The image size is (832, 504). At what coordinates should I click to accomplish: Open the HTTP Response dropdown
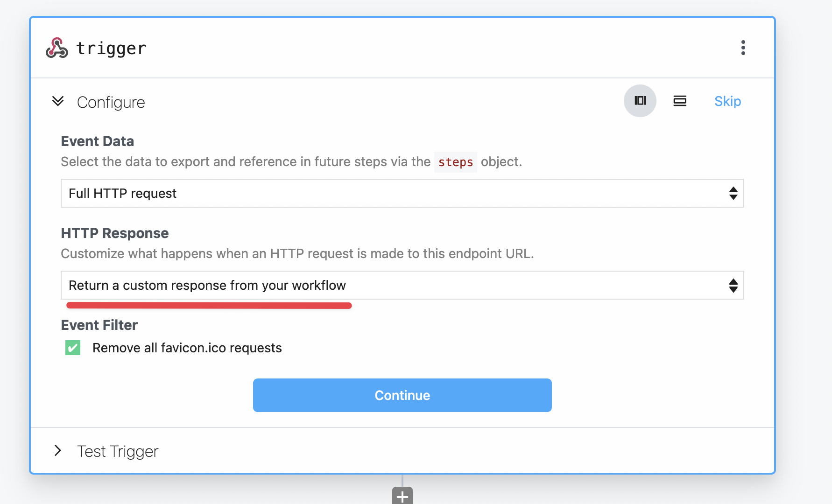click(402, 285)
